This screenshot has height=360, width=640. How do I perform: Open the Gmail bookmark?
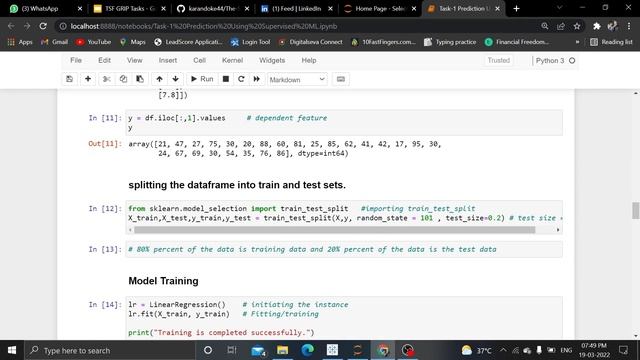[x=55, y=42]
